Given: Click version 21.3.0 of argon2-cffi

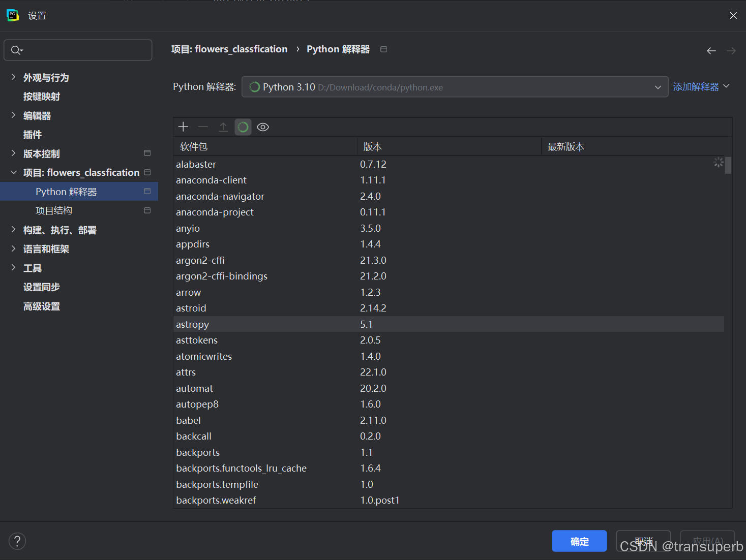Looking at the screenshot, I should (373, 260).
